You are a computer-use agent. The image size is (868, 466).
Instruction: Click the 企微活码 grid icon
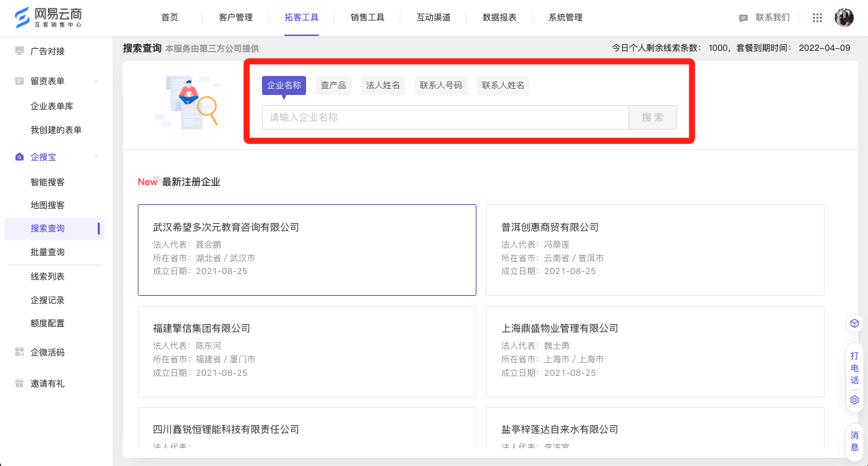19,353
